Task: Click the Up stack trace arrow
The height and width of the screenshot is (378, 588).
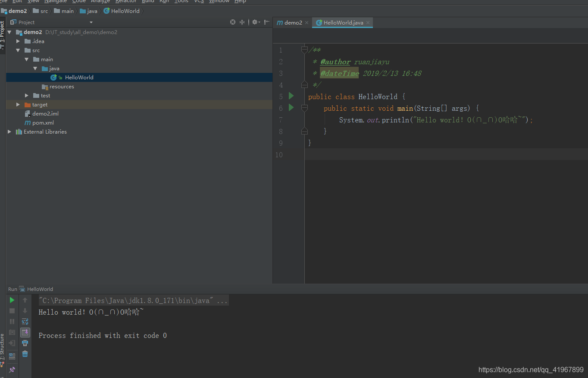Action: tap(25, 300)
